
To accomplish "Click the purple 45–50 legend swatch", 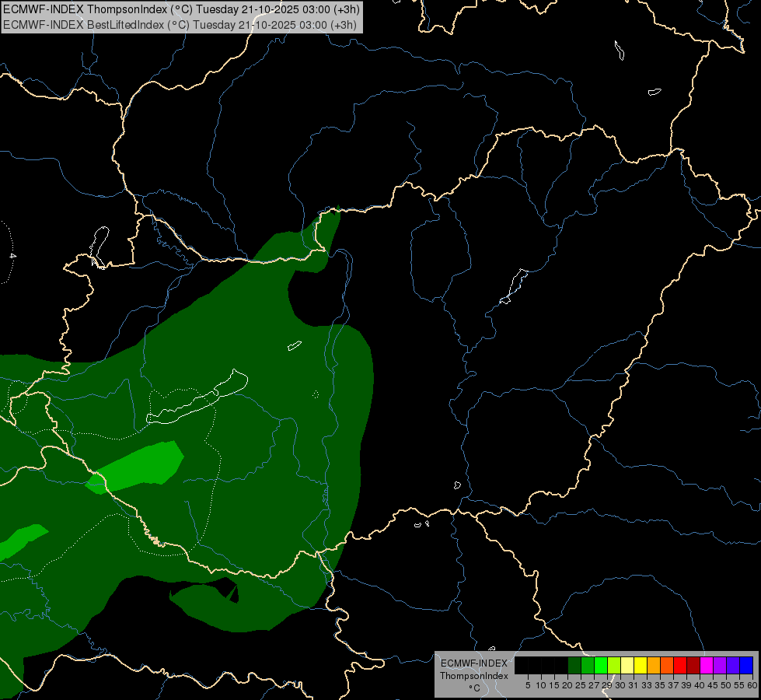I will (x=720, y=665).
